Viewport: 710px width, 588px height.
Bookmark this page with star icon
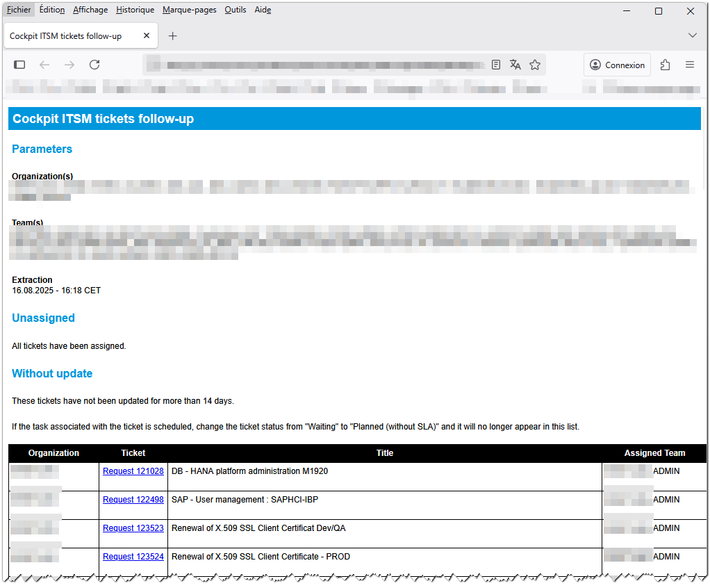(x=534, y=65)
